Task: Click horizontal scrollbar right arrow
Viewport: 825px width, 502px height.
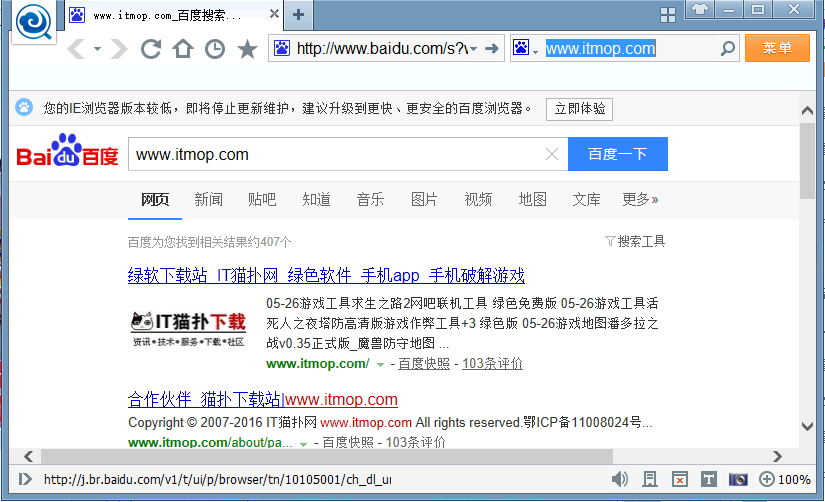Action: [777, 456]
